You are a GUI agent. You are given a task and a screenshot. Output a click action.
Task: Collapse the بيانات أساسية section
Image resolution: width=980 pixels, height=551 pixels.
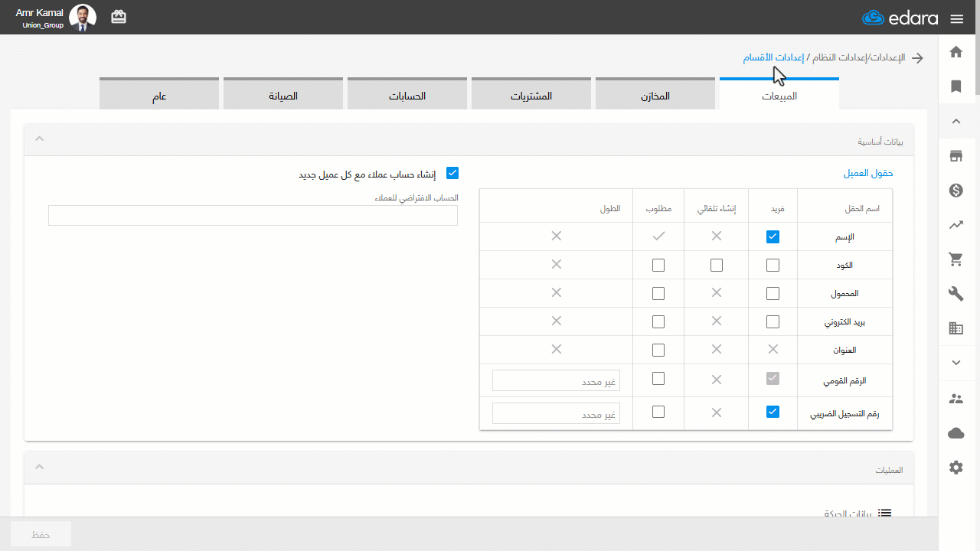point(40,139)
